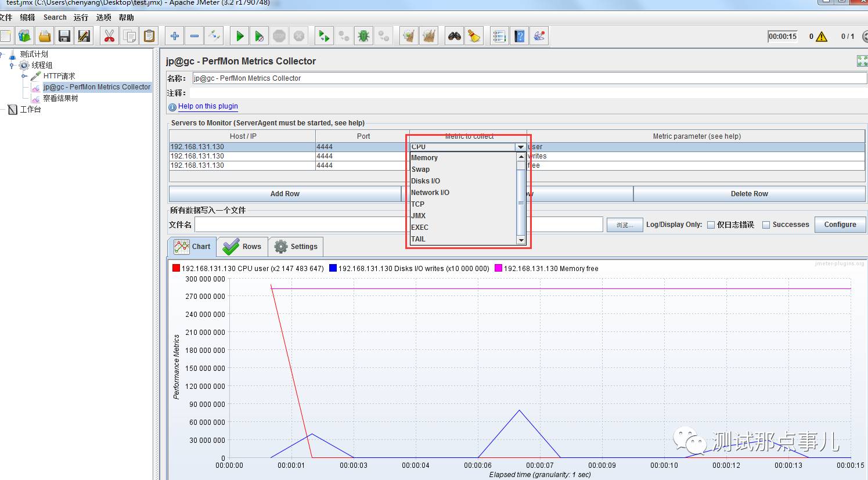868x480 pixels.
Task: Open the 选项 menu
Action: click(103, 17)
